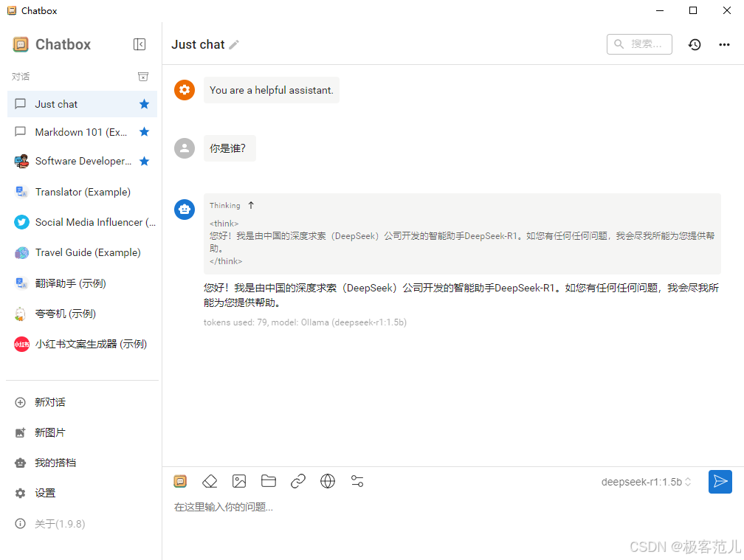Open conversation settings sliders icon
Viewport: 744px width, 560px height.
357,481
